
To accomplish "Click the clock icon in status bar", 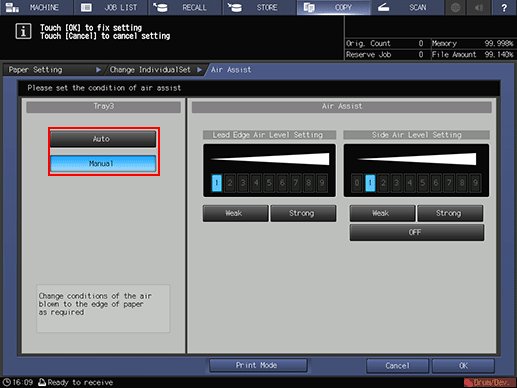I will click(x=7, y=382).
